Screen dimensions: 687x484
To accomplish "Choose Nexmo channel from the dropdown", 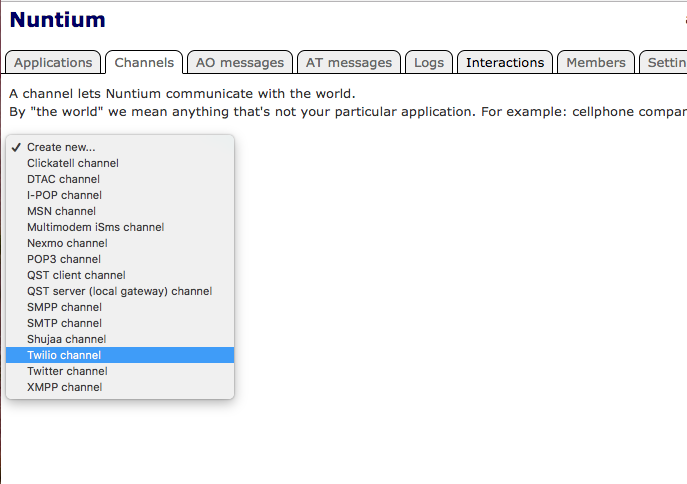I will tap(120, 243).
